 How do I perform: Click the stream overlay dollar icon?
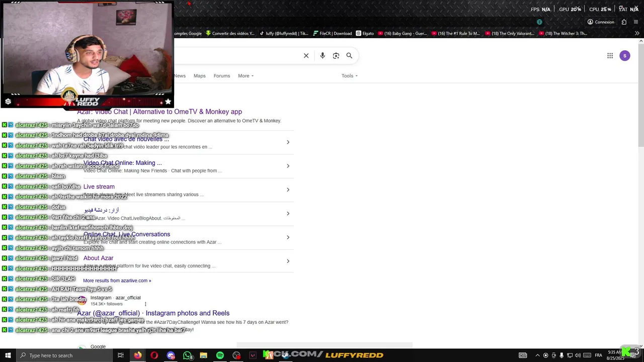click(x=8, y=102)
